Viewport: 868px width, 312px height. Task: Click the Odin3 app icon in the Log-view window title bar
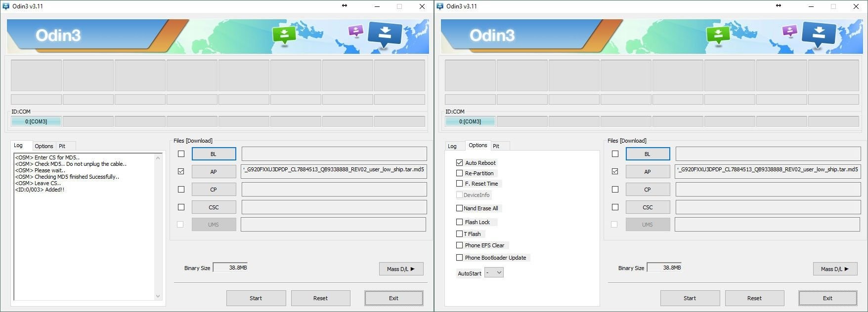tap(6, 6)
